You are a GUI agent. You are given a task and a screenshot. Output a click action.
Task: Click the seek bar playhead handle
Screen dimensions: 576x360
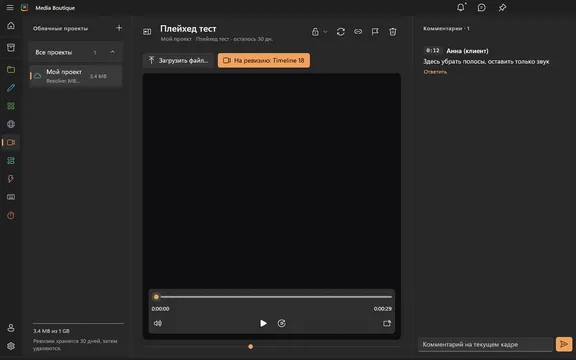(156, 297)
